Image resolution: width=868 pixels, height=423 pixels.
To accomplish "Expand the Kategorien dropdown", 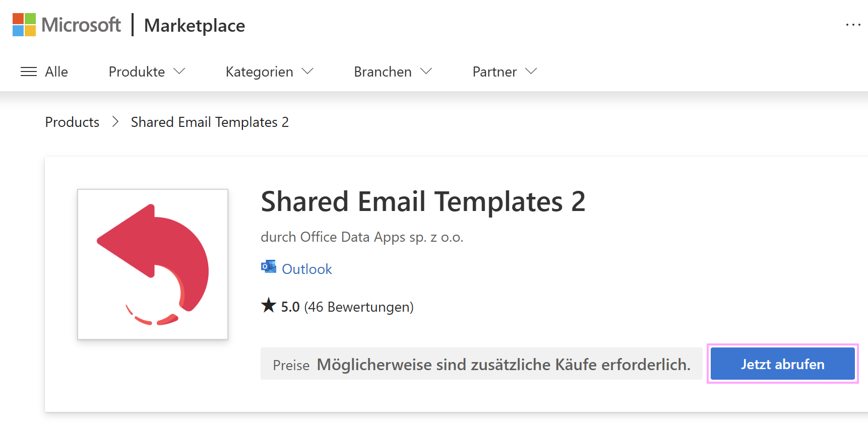I will click(269, 72).
